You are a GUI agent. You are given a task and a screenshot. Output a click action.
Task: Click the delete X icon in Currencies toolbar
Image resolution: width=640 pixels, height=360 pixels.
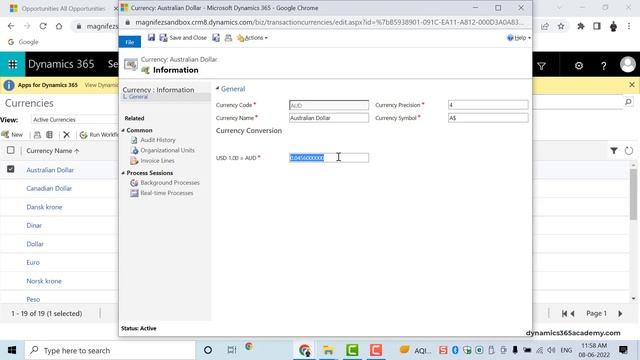tap(67, 135)
